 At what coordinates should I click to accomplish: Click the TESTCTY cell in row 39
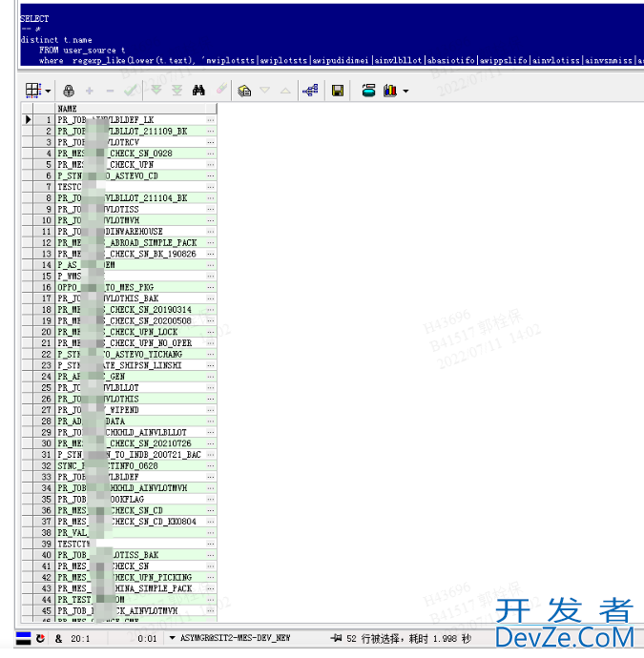point(131,544)
